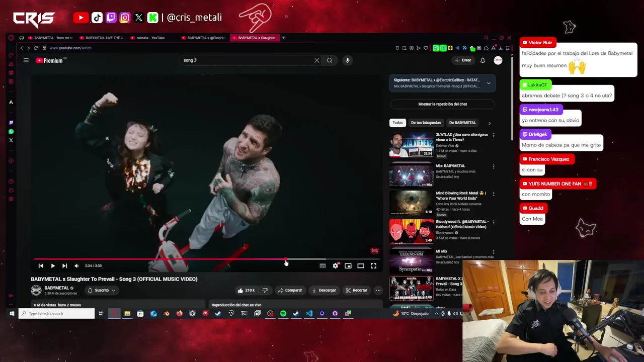This screenshot has height=362, width=644.
Task: Toggle subtitles in video player
Action: coord(323,266)
